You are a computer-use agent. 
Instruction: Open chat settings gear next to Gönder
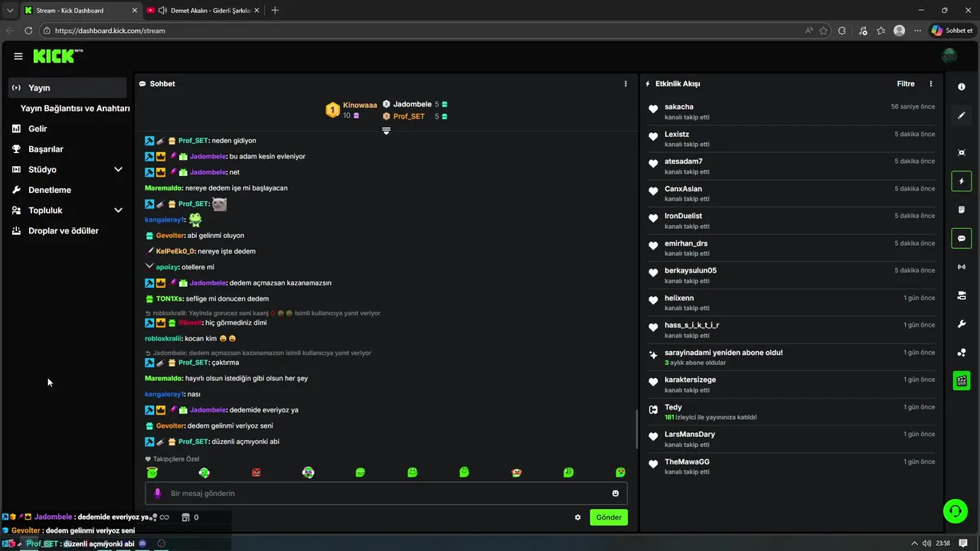click(577, 517)
